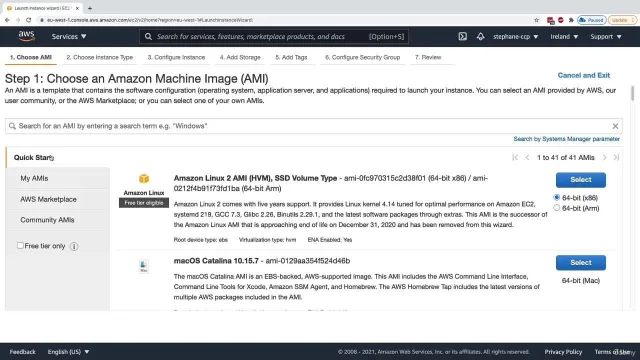Open the notifications bell
Viewport: 640px width, 360px height.
click(x=480, y=36)
